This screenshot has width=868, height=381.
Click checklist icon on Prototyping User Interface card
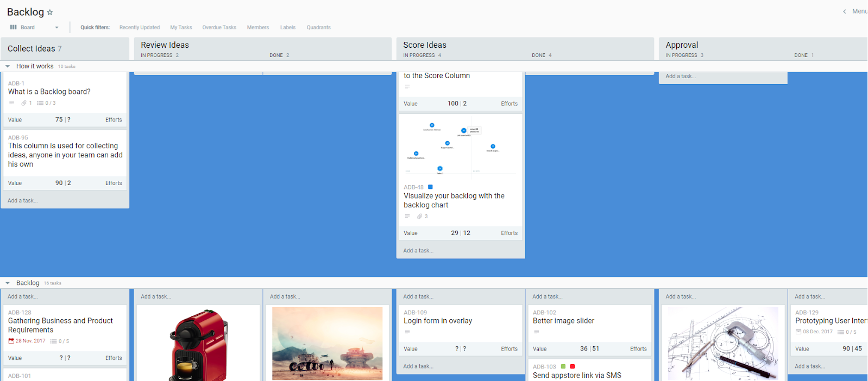click(840, 332)
